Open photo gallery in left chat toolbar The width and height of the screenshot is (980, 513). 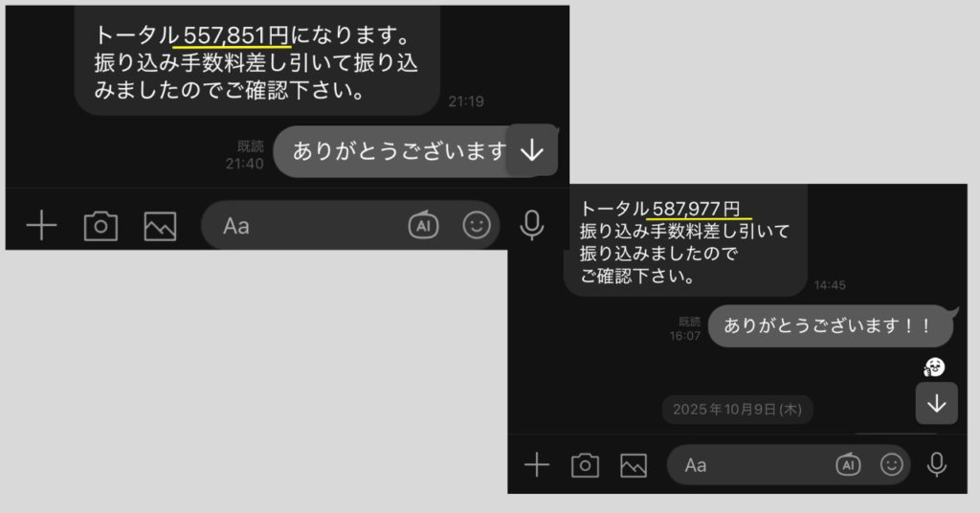[x=160, y=226]
